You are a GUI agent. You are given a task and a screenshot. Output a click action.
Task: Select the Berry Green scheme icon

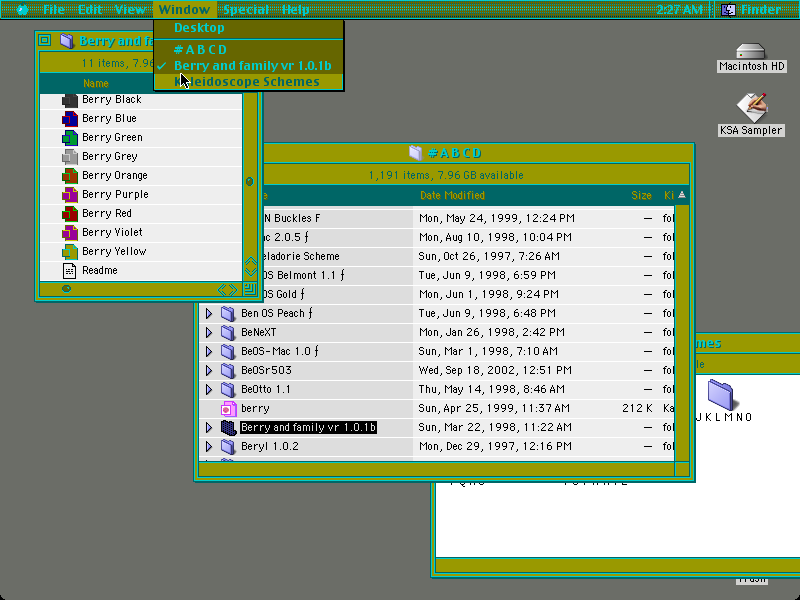pyautogui.click(x=70, y=138)
